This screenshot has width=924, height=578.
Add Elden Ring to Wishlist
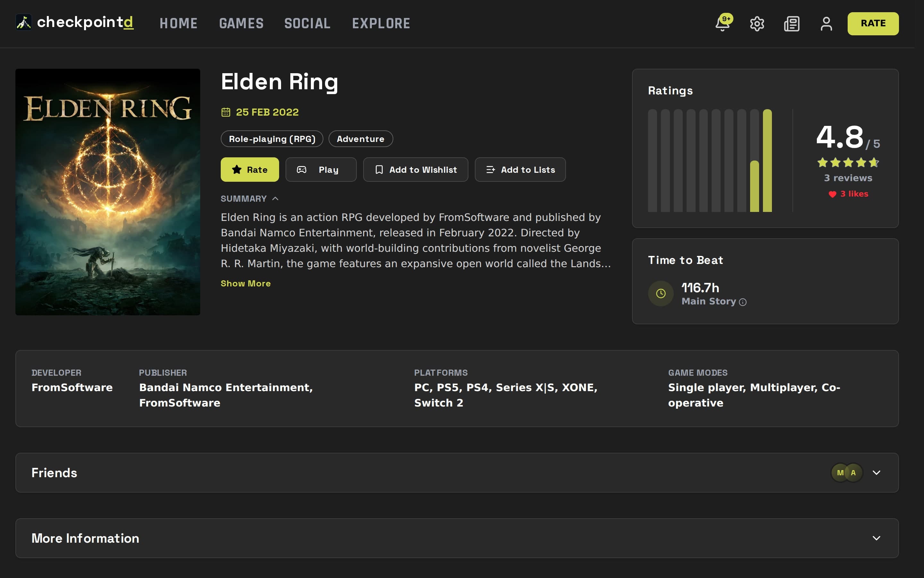[415, 169]
